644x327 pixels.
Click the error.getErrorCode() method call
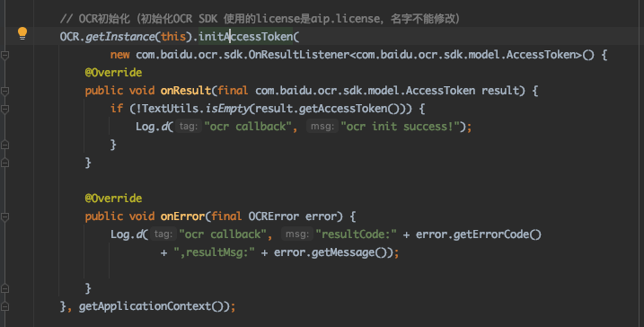(479, 234)
